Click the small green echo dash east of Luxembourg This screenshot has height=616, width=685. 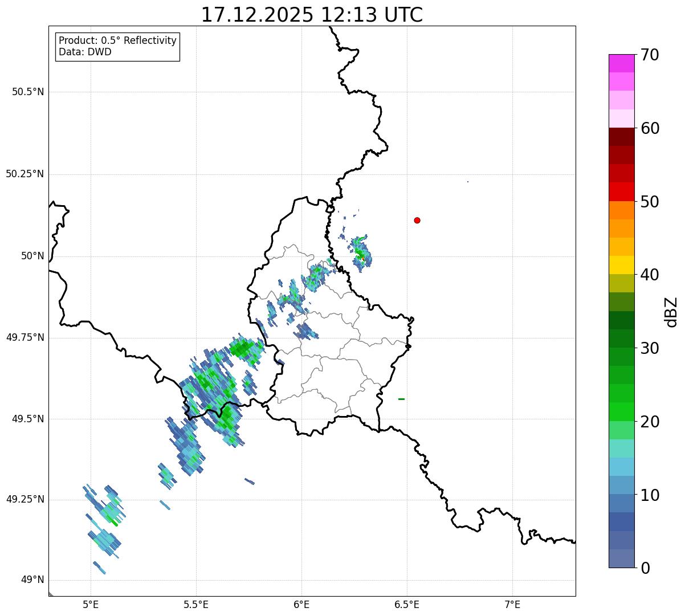click(x=401, y=399)
